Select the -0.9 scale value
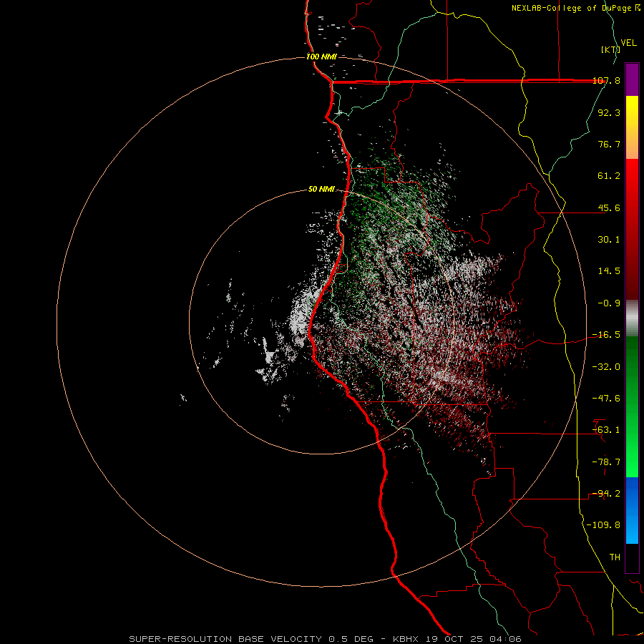This screenshot has width=644, height=644. tap(609, 303)
